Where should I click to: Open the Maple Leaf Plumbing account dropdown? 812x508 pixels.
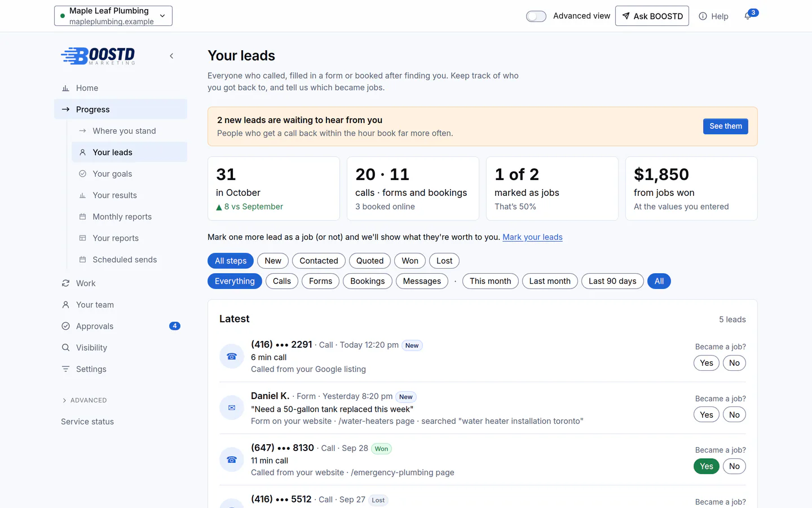tap(113, 16)
